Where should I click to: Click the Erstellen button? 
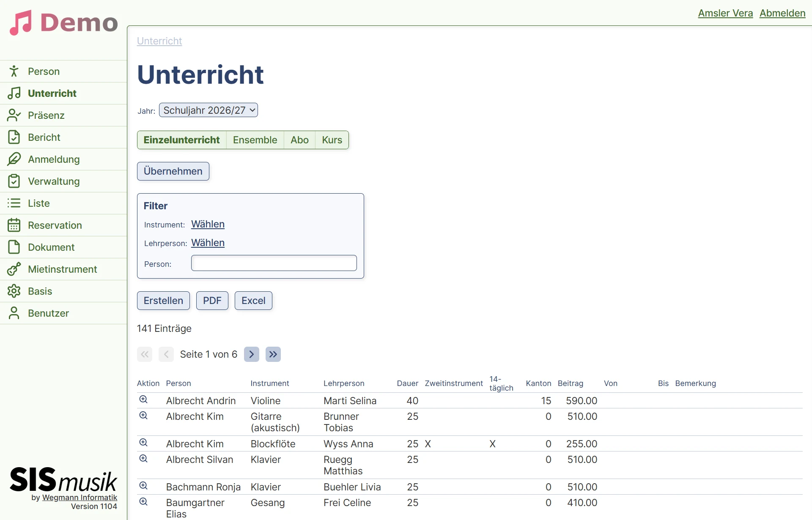coord(163,301)
